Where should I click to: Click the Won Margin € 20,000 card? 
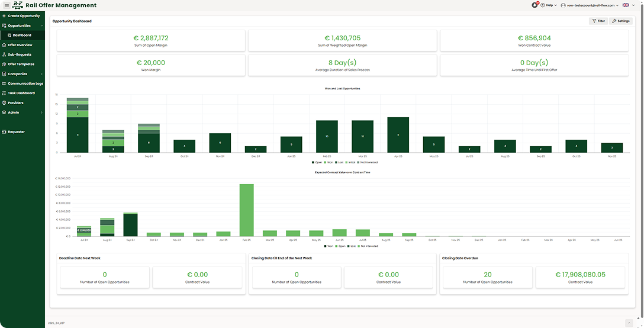(151, 65)
